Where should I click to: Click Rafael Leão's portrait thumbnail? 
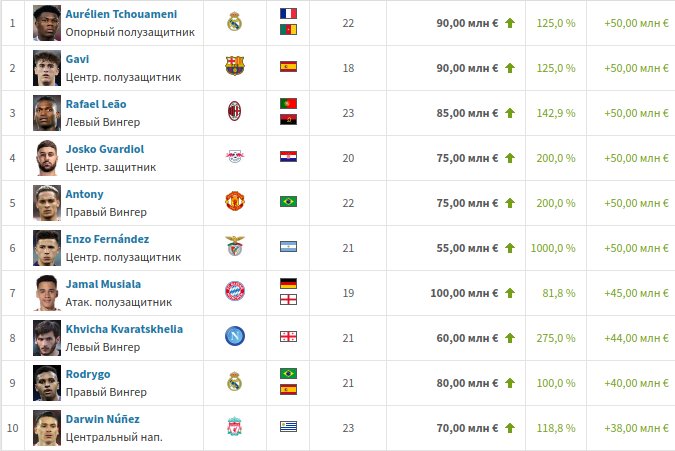click(47, 113)
